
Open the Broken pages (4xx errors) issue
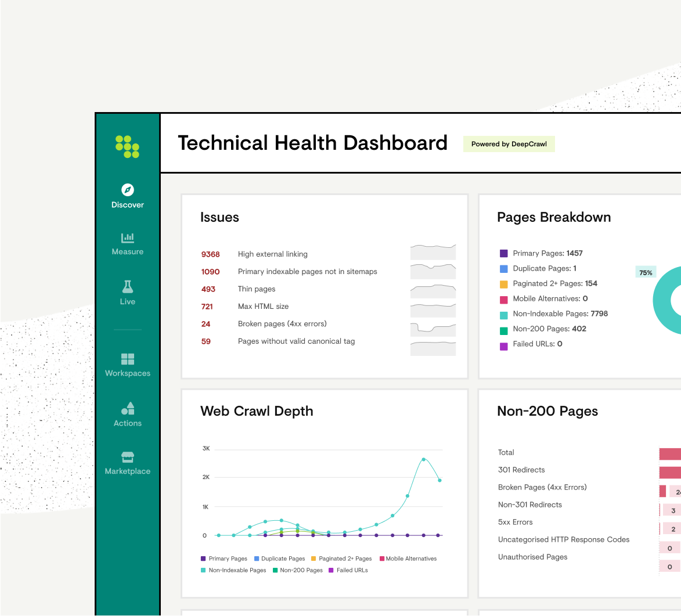[x=282, y=323]
